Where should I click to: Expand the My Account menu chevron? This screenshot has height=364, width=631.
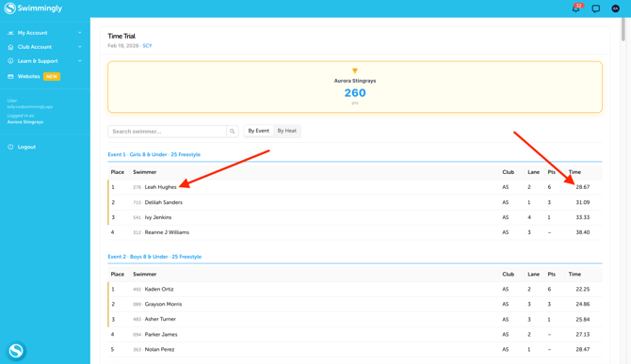click(80, 33)
